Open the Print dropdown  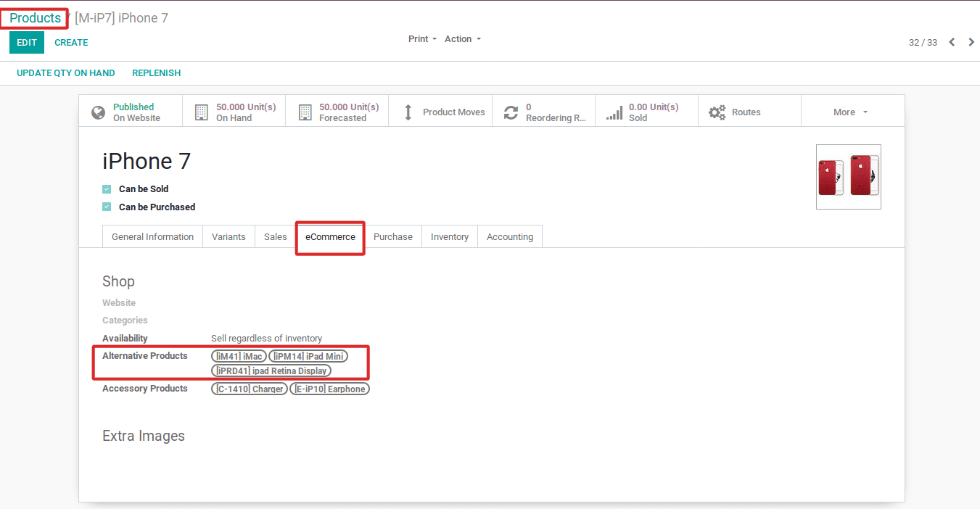click(x=422, y=39)
